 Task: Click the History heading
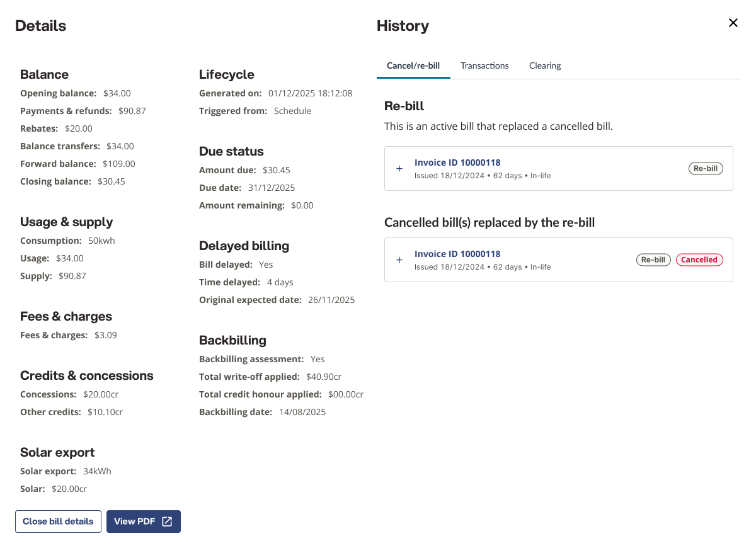point(403,26)
